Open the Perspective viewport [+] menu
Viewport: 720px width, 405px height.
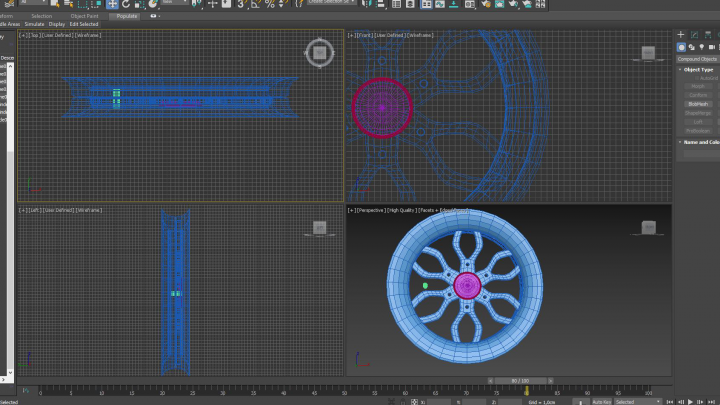[x=352, y=210]
